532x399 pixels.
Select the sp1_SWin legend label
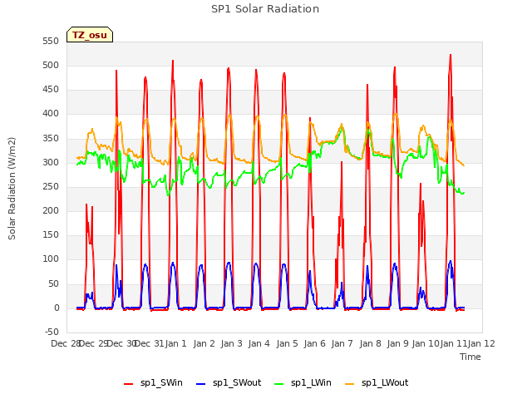(x=161, y=382)
